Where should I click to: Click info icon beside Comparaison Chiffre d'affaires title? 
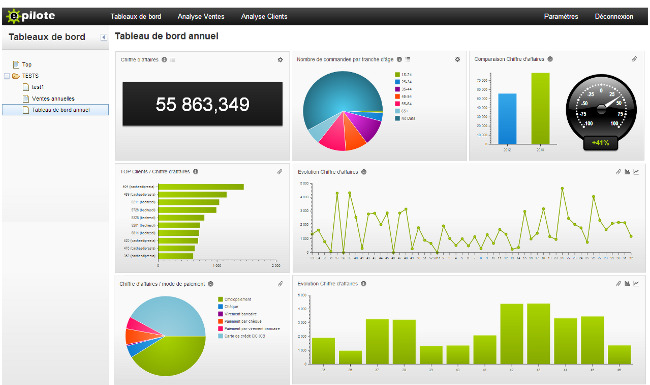pyautogui.click(x=550, y=59)
